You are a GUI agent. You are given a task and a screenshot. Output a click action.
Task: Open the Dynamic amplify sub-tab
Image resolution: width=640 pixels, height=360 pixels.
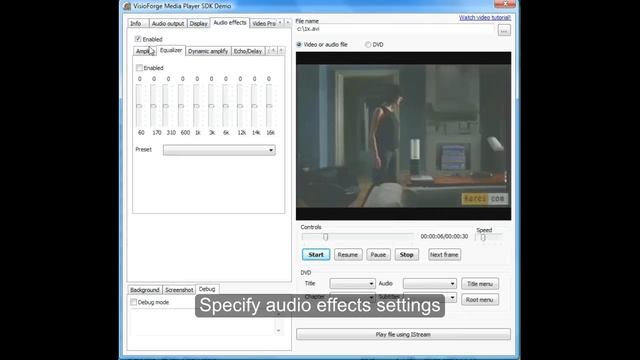click(x=208, y=51)
